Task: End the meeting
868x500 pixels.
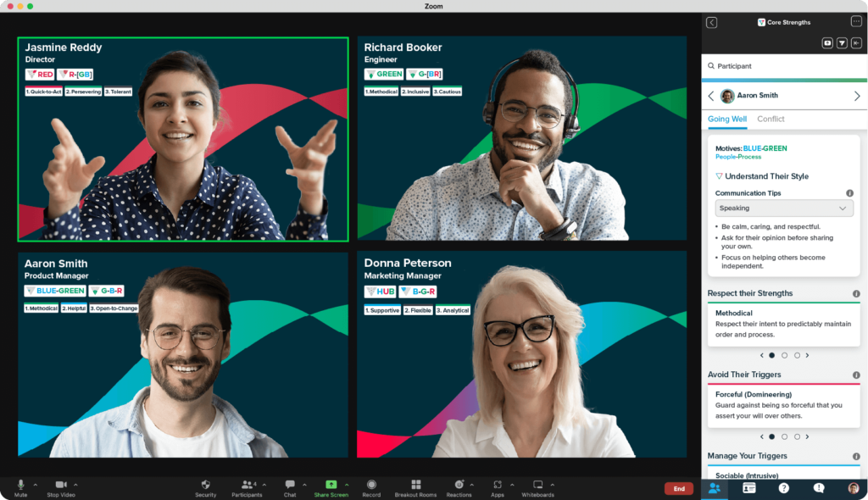Action: (679, 488)
